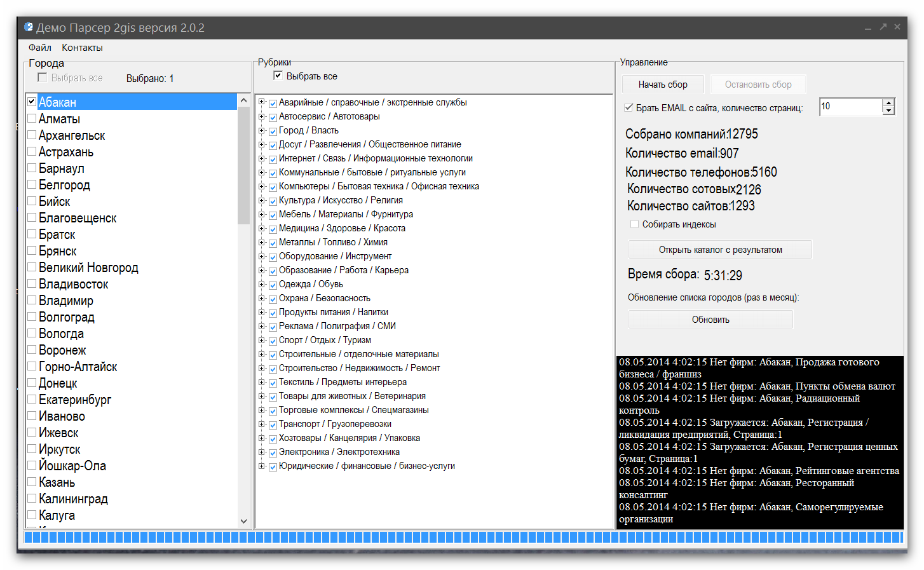Check the Алматы city checkbox
Image resolution: width=924 pixels, height=570 pixels.
point(32,118)
